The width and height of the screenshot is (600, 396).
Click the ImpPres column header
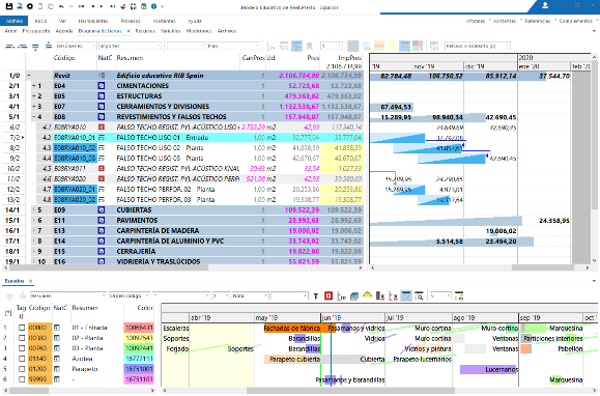point(350,58)
